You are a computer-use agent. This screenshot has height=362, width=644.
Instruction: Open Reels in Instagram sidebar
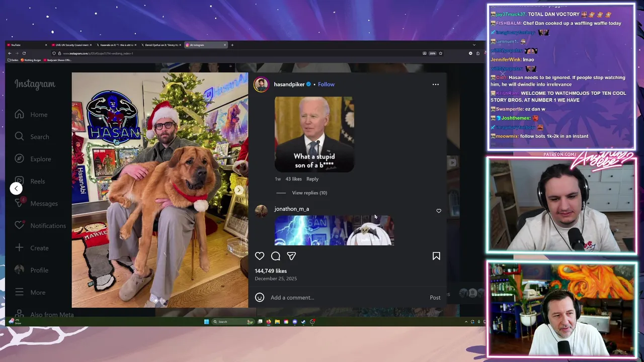[x=30, y=181]
